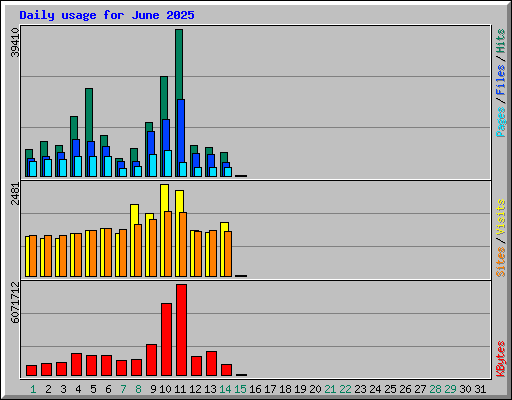The image size is (512, 400).
Task: Click day label 20 on the x-axis
Action: 315,389
